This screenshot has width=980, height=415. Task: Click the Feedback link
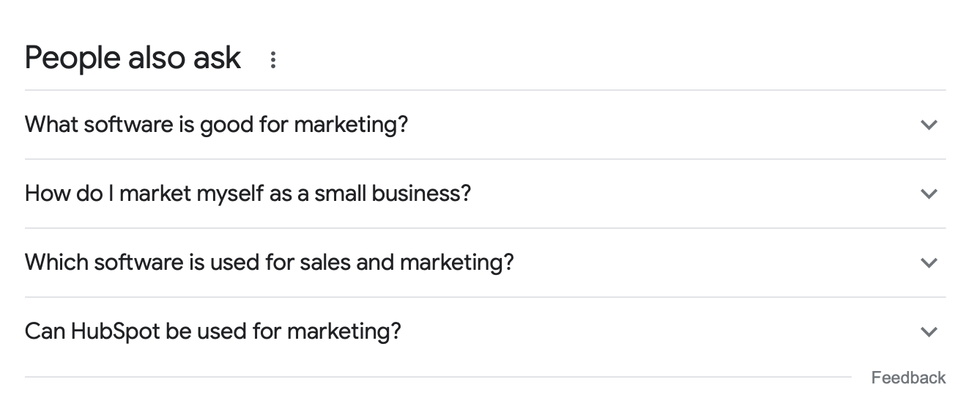pyautogui.click(x=908, y=378)
